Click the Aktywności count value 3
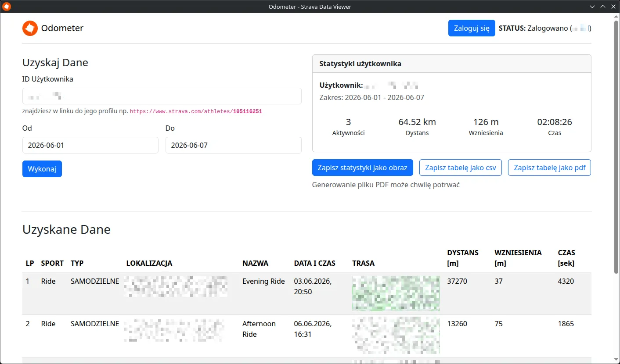This screenshot has width=620, height=364. [x=349, y=122]
